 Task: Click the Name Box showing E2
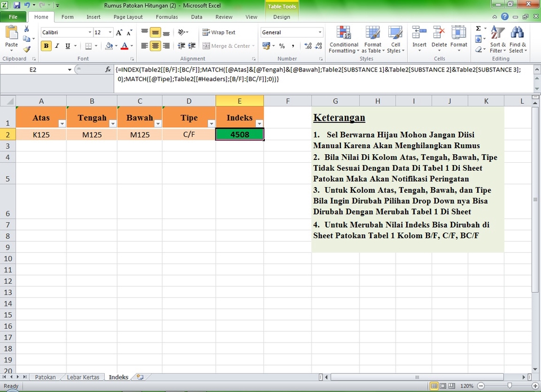coord(33,70)
